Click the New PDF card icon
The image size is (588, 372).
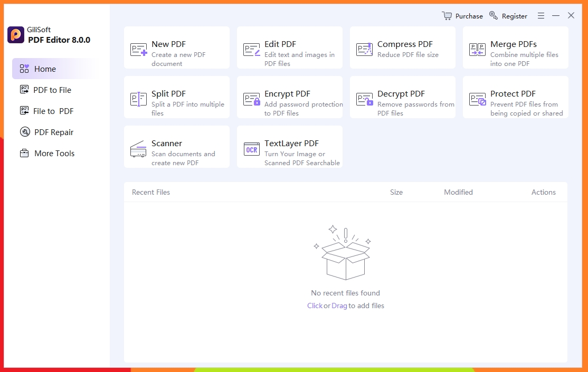138,50
